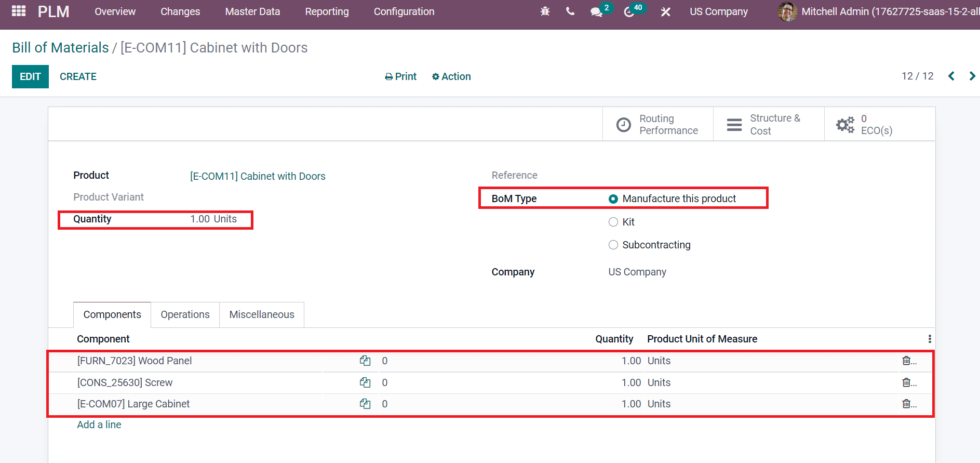Image resolution: width=980 pixels, height=463 pixels.
Task: Click the tools wrench-cross icon
Action: pyautogui.click(x=665, y=11)
